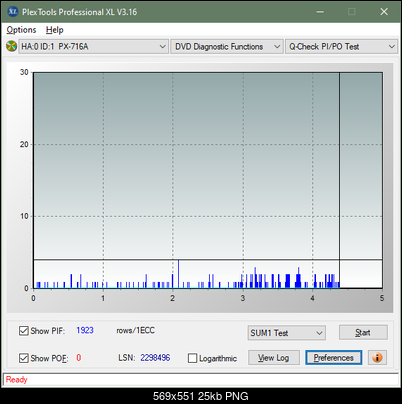Viewport: 402px width, 404px height.
Task: Toggle the Show PIF checkbox
Action: click(x=24, y=331)
